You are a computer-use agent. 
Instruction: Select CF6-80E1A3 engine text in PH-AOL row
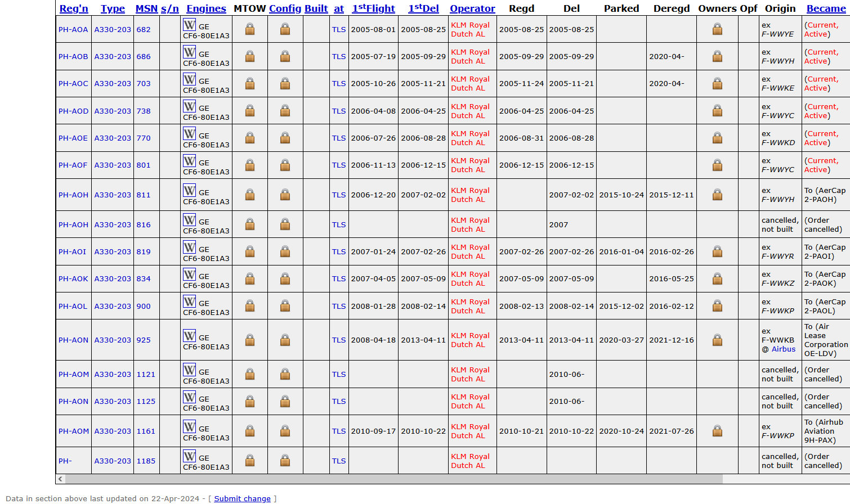tap(206, 312)
